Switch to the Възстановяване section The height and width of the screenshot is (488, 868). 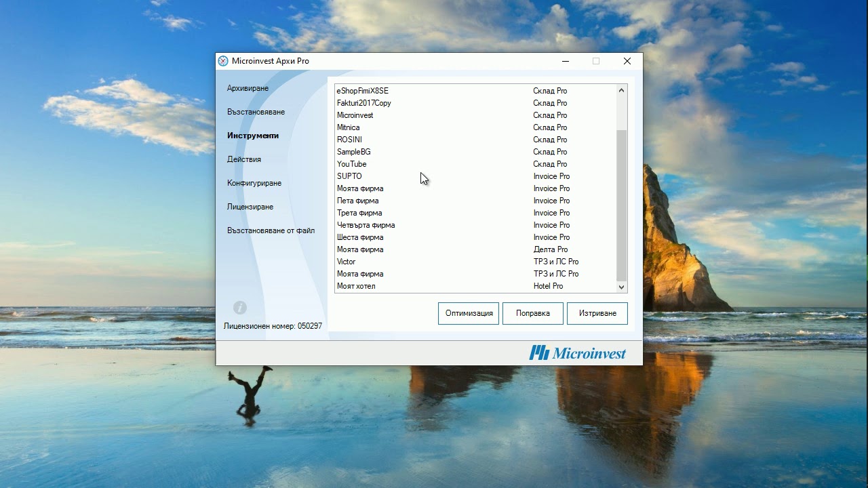[256, 112]
